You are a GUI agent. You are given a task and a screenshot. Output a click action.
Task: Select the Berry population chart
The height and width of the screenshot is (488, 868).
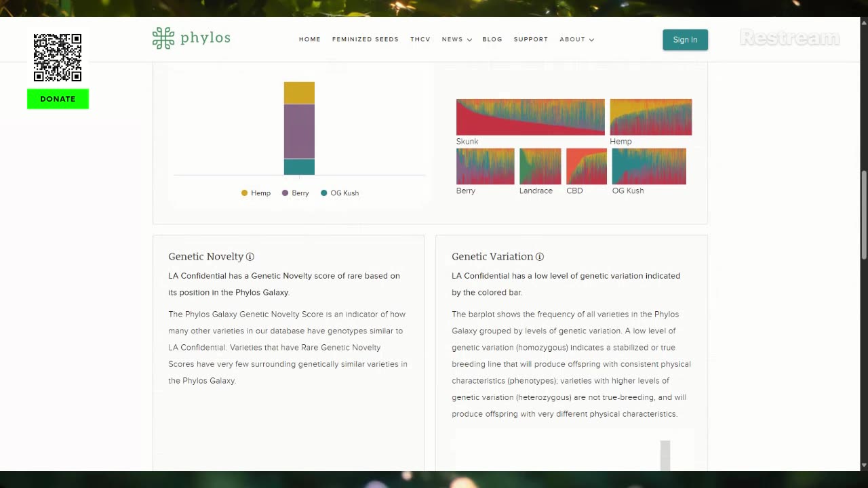(x=486, y=167)
